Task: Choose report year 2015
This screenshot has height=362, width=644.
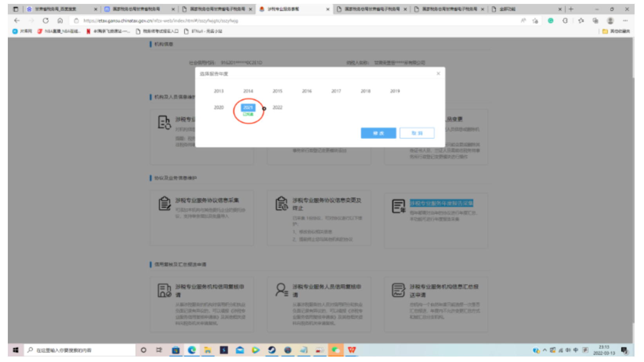Action: [x=277, y=91]
